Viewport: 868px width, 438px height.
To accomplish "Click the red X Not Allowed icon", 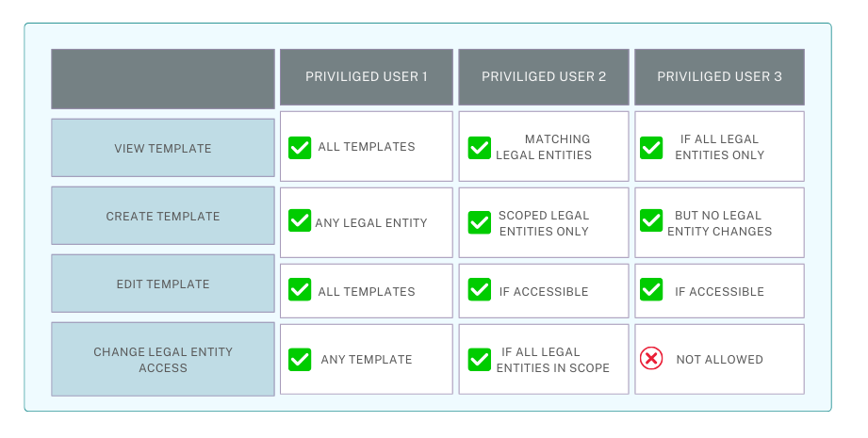I will (x=651, y=359).
